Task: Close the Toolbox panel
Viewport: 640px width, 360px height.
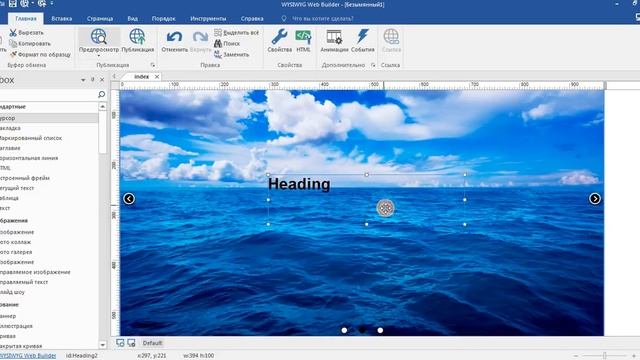Action: click(102, 80)
